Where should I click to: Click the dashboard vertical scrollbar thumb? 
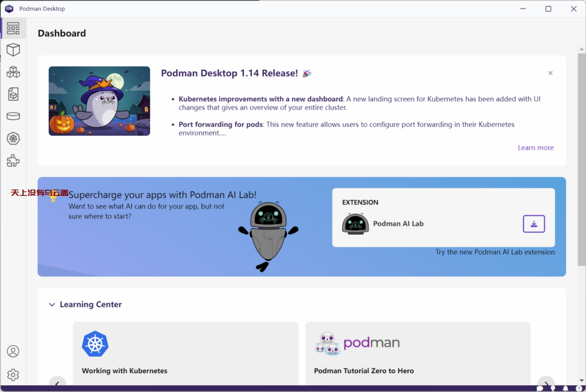coord(581,160)
